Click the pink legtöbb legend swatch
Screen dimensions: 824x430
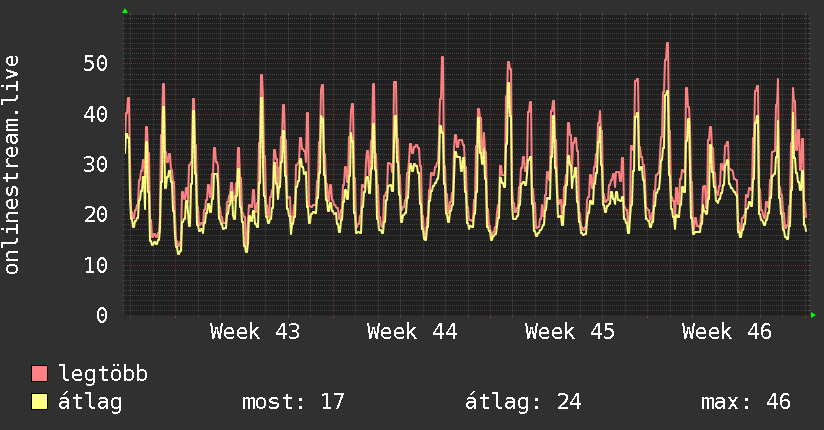[39, 373]
